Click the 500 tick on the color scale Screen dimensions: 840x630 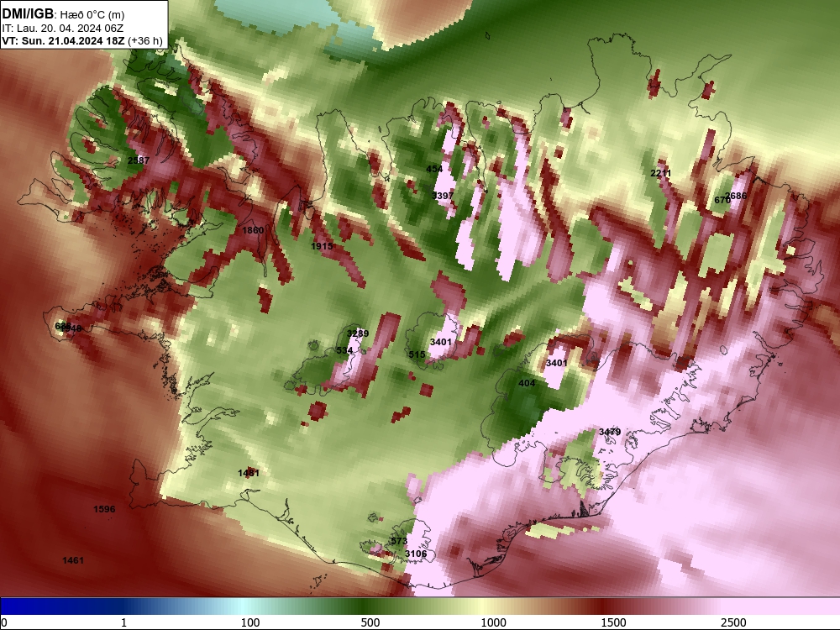(x=370, y=622)
